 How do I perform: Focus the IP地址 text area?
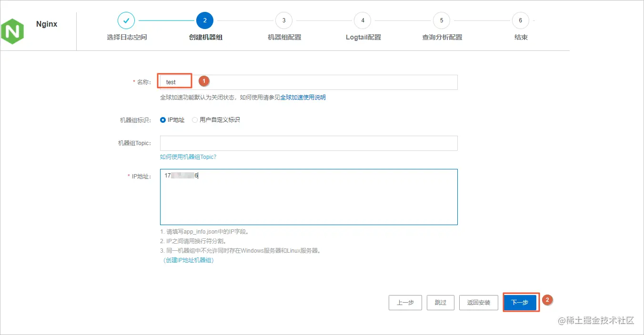point(309,197)
